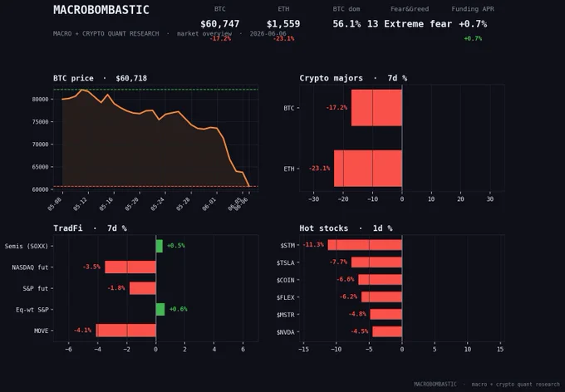Image resolution: width=565 pixels, height=392 pixels.
Task: Click the red $MSTR bar
Action: [386, 314]
